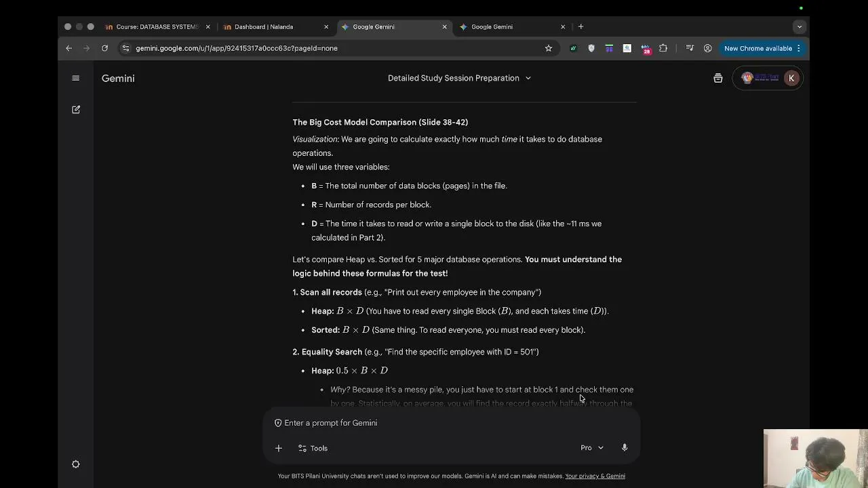Open Gemini settings gear in sidebar
The width and height of the screenshot is (868, 488).
coord(76,464)
